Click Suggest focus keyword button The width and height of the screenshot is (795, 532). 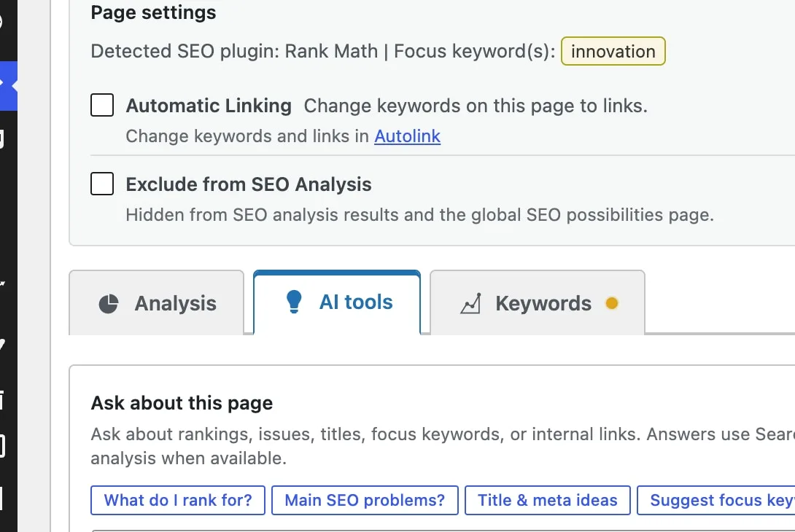[716, 500]
